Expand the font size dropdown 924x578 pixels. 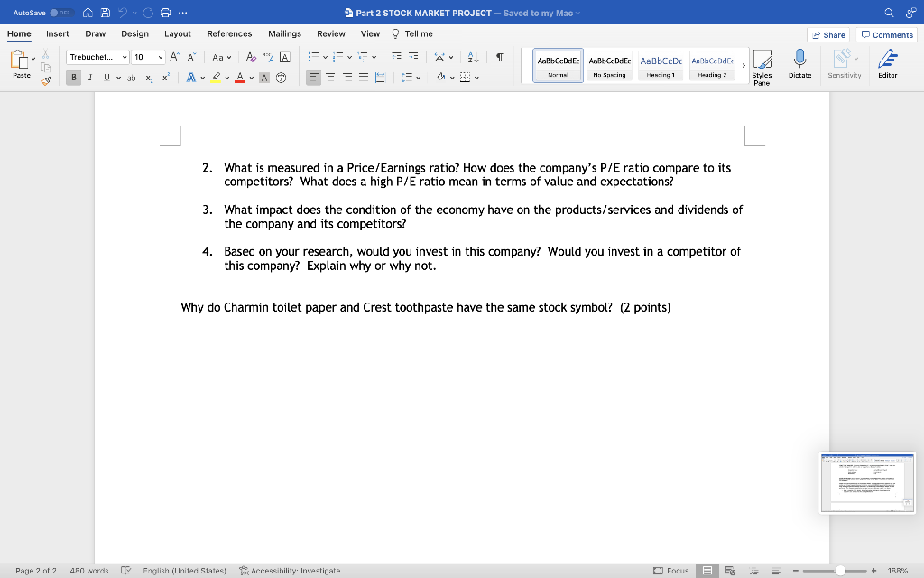(x=161, y=56)
